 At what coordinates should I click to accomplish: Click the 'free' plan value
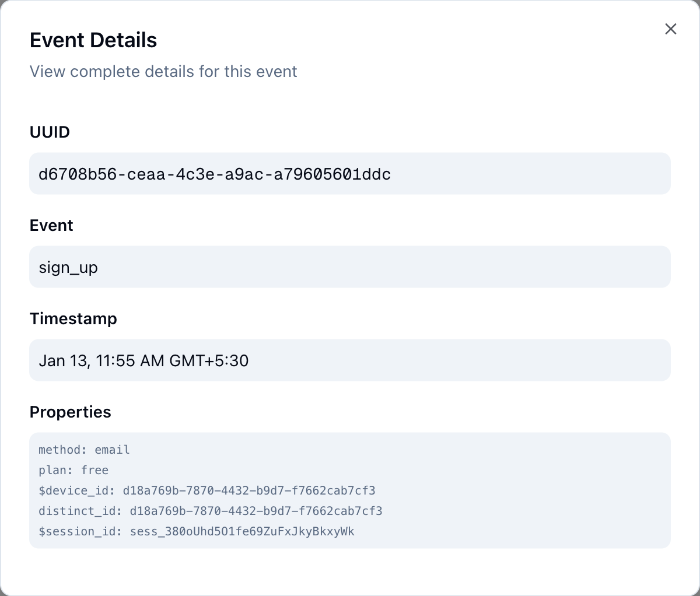point(94,470)
